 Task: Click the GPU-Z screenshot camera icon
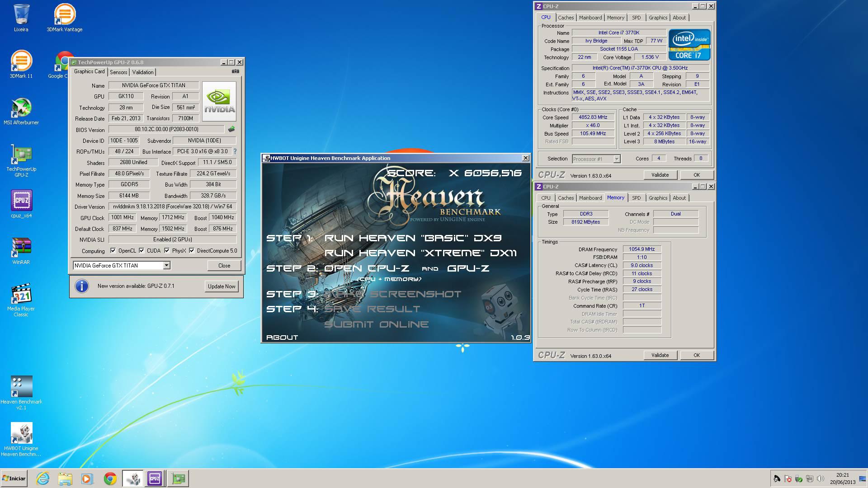pyautogui.click(x=235, y=71)
